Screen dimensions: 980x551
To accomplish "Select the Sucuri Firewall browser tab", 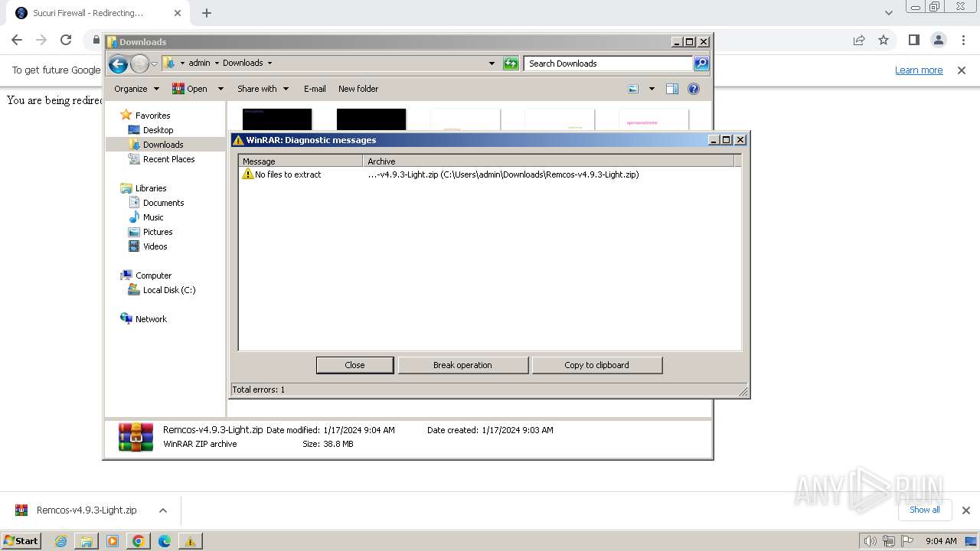I will click(96, 13).
